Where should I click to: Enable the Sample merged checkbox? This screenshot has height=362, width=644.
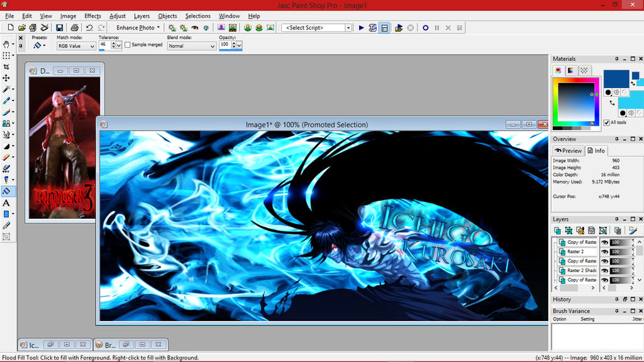pos(128,45)
